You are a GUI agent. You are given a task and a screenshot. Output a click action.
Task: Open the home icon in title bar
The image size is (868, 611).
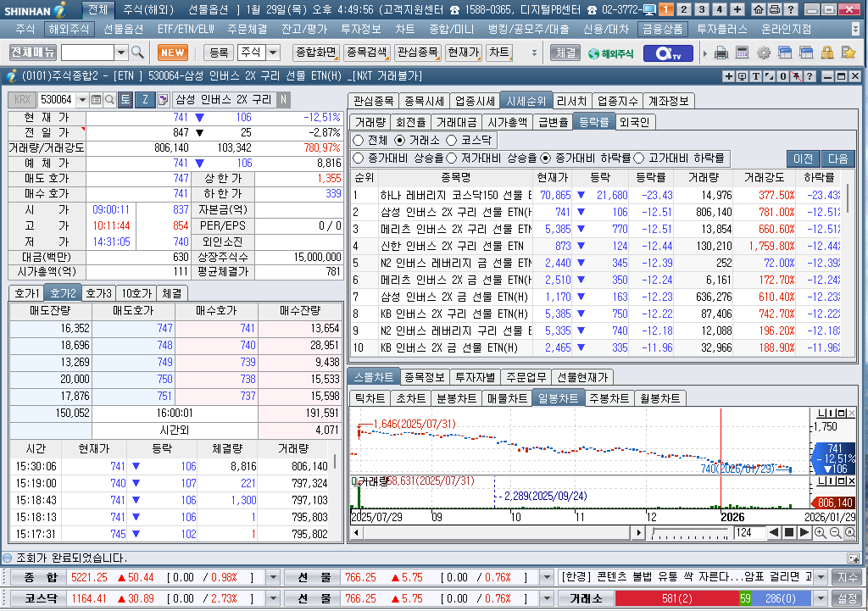[759, 9]
